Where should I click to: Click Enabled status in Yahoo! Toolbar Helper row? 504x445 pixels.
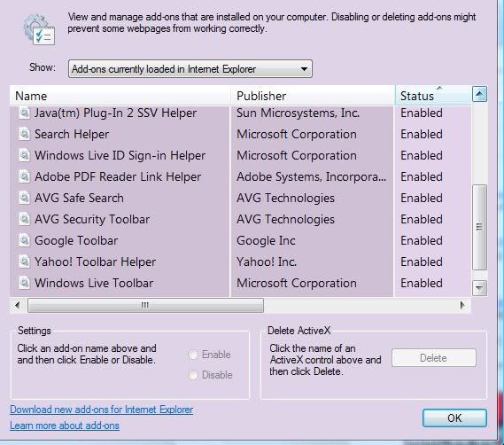pyautogui.click(x=422, y=262)
